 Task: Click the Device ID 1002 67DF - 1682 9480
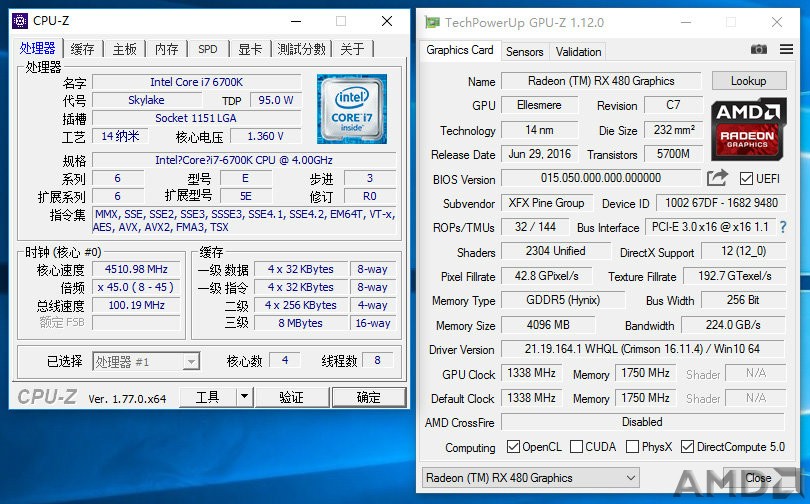(x=721, y=203)
